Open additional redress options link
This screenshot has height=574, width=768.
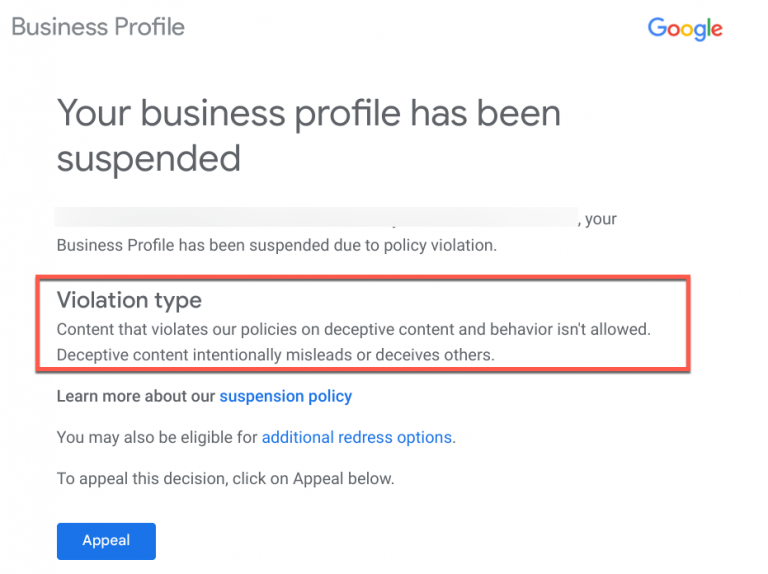(357, 437)
